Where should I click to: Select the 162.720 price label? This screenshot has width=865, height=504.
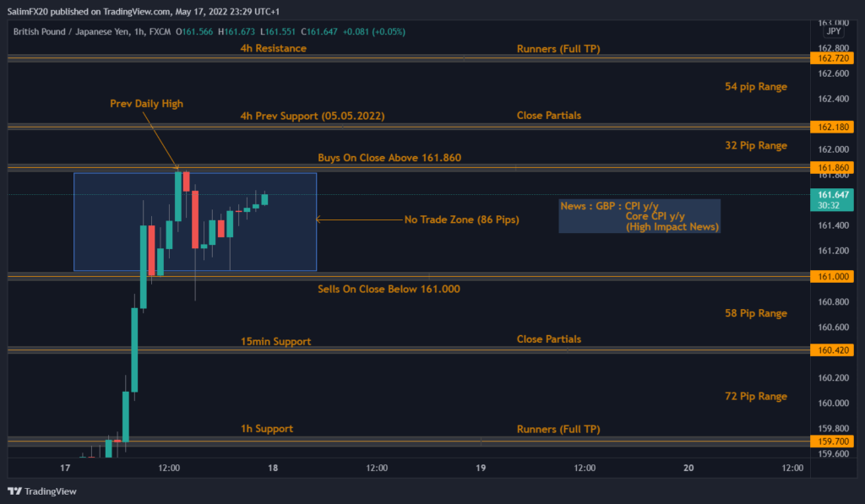(830, 59)
